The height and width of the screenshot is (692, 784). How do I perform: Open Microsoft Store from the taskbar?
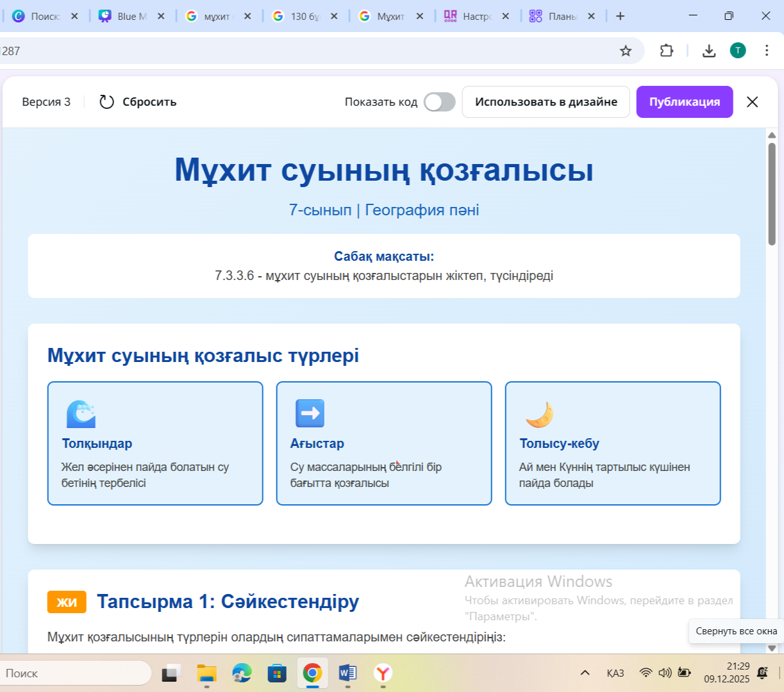click(277, 673)
